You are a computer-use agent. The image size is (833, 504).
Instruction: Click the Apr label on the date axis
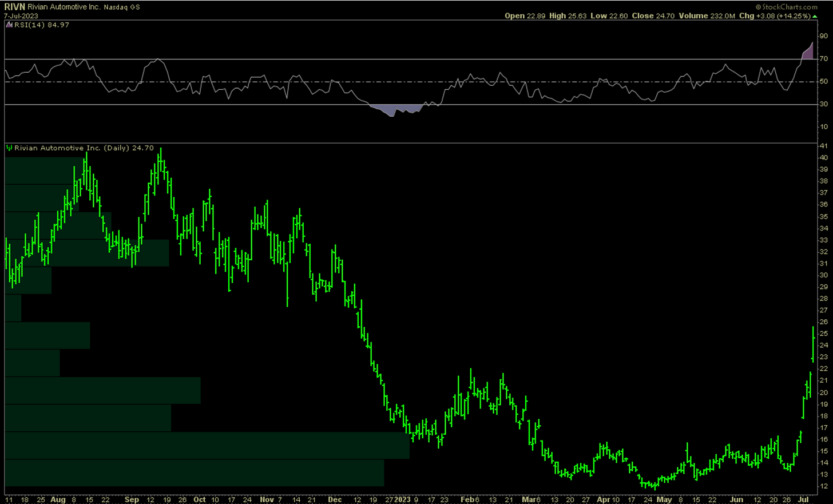(x=604, y=499)
